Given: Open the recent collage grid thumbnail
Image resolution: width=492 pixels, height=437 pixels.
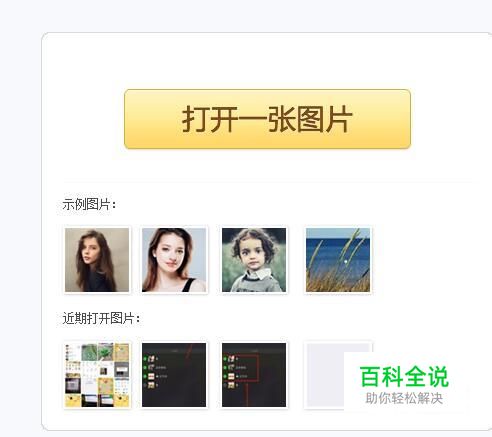Looking at the screenshot, I should (x=97, y=375).
